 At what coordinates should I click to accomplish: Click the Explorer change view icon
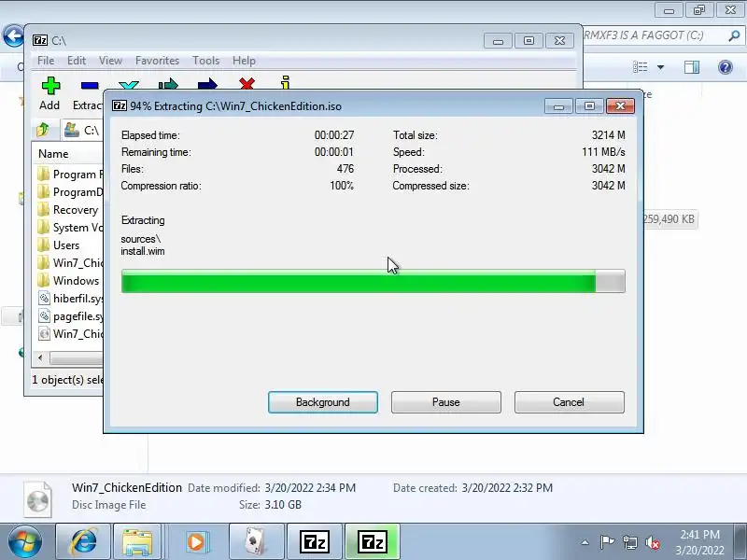click(x=640, y=67)
